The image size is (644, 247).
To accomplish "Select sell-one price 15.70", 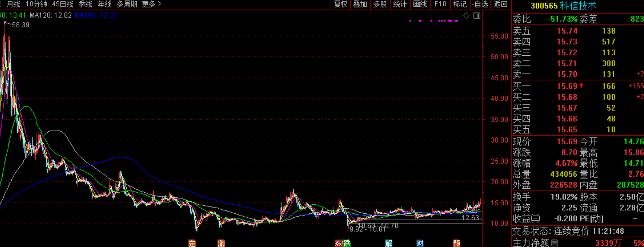I will (567, 74).
